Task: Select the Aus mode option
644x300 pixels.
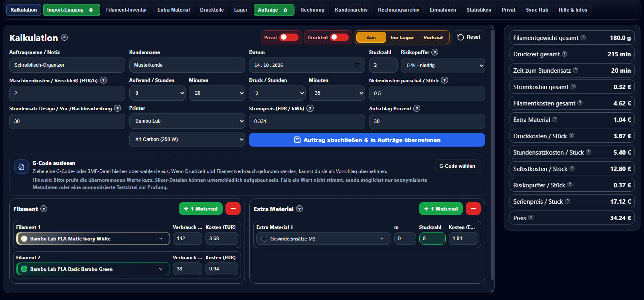Action: point(371,38)
